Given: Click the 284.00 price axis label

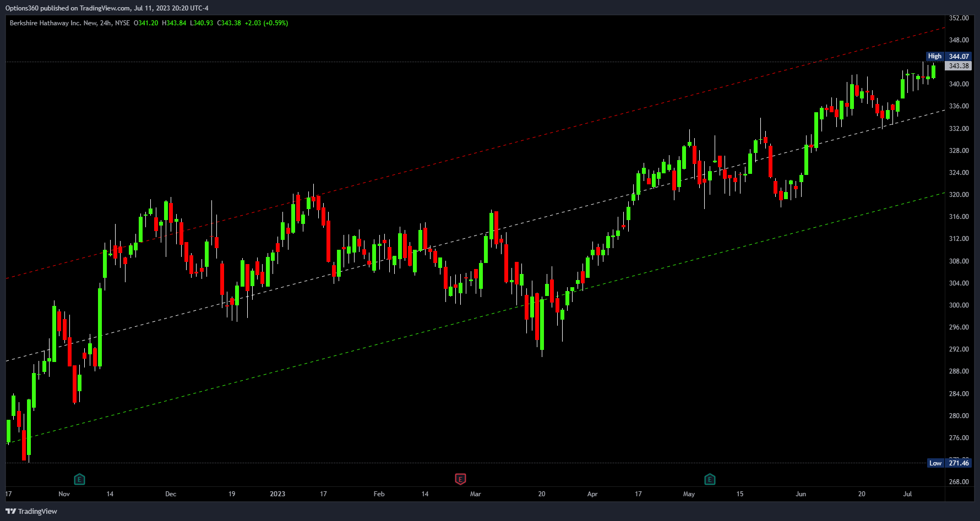Looking at the screenshot, I should [x=959, y=393].
